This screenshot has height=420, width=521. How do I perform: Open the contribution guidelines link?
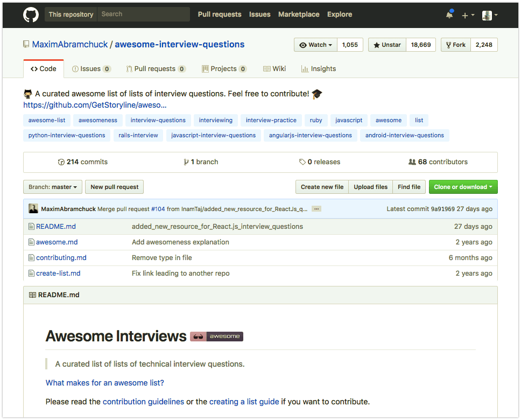click(x=143, y=402)
